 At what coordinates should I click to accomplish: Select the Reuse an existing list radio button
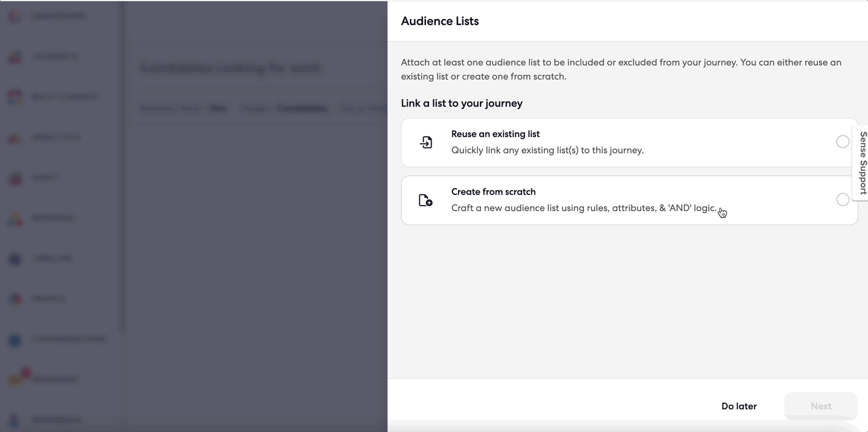click(842, 142)
